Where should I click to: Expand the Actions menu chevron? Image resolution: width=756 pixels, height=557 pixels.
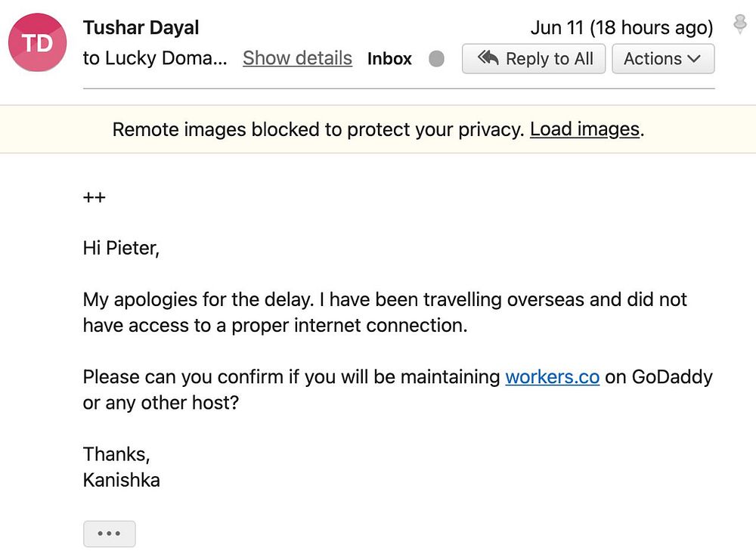coord(694,59)
